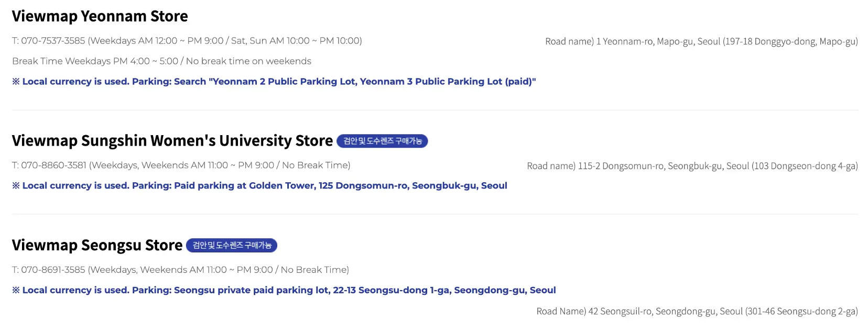Click the Viewmap Seongsu Store heading
868x331 pixels.
coord(97,245)
